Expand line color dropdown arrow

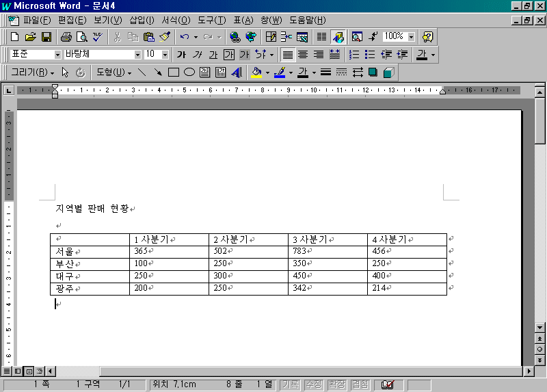coord(291,73)
